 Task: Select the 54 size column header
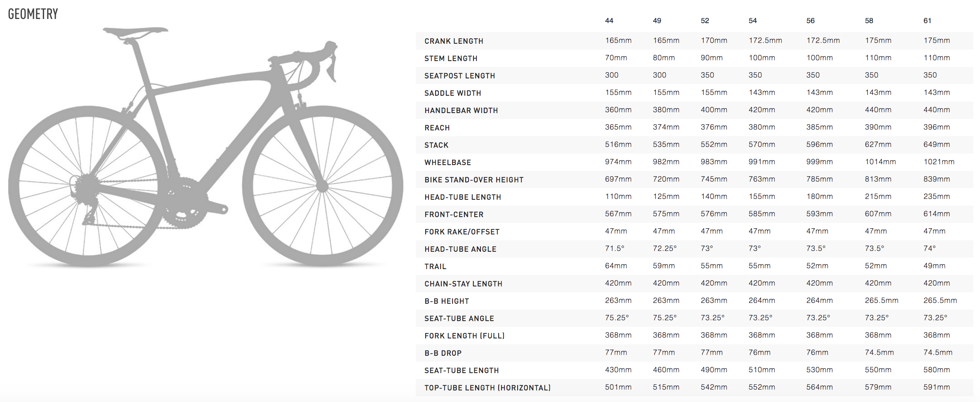(x=753, y=21)
